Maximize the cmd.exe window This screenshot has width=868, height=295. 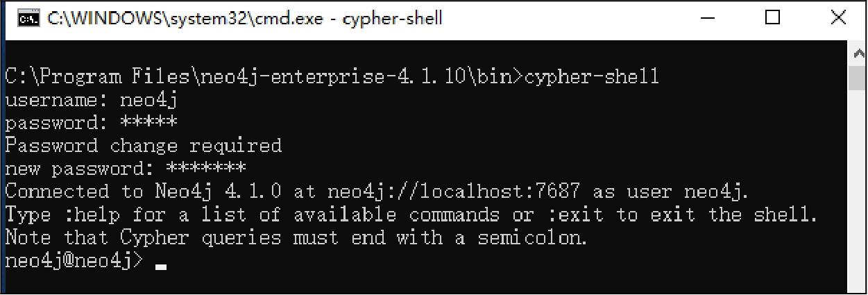[x=773, y=18]
